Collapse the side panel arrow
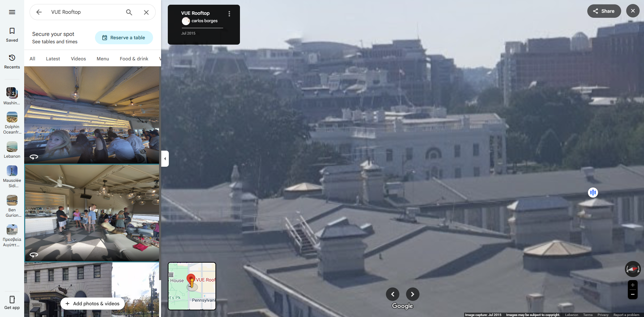The height and width of the screenshot is (317, 644). (165, 159)
